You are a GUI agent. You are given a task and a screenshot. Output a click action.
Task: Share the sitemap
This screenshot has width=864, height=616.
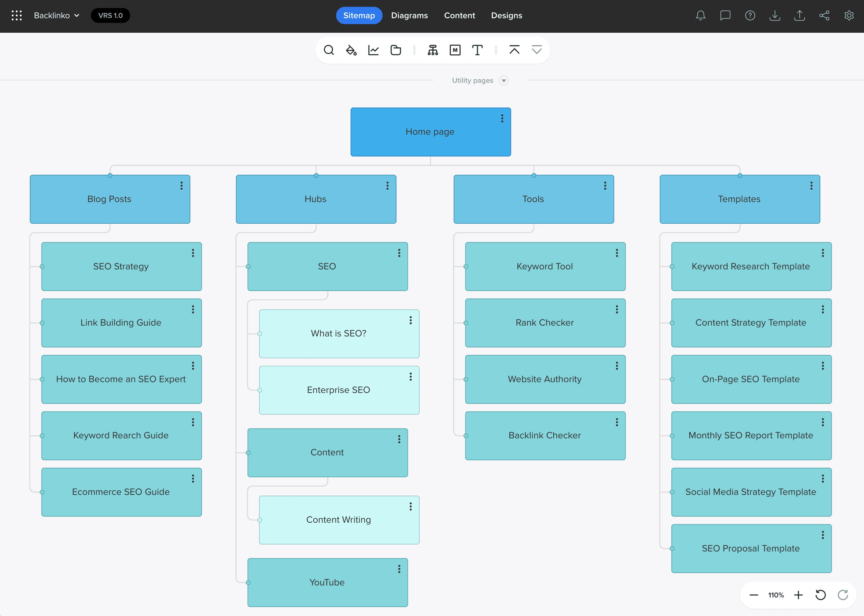pyautogui.click(x=824, y=15)
